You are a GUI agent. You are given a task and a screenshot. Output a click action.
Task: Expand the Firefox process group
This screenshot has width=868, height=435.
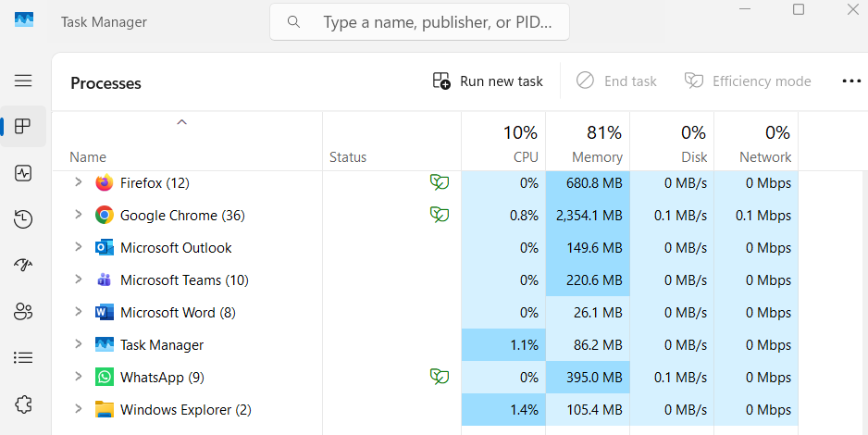(79, 183)
